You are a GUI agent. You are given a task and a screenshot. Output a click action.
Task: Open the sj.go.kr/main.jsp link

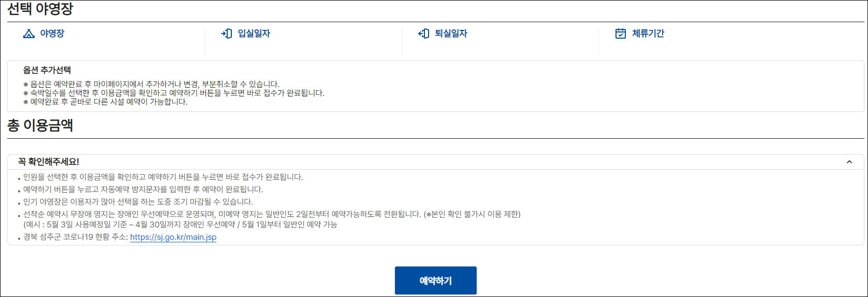pos(173,237)
